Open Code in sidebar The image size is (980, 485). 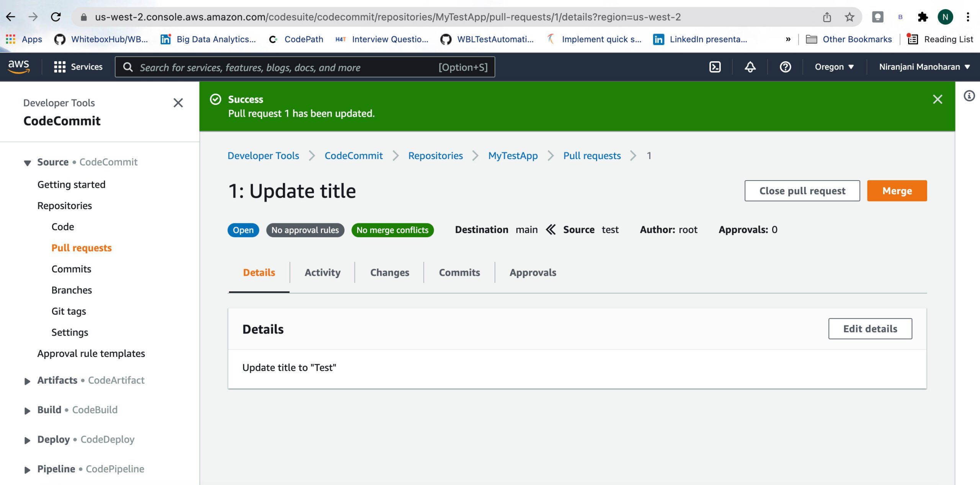pos(63,226)
